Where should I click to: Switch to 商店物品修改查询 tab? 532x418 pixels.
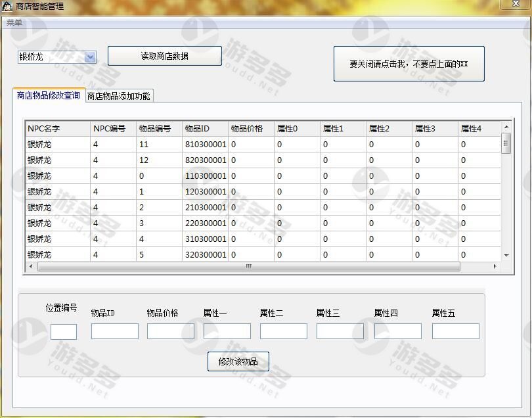coord(49,95)
